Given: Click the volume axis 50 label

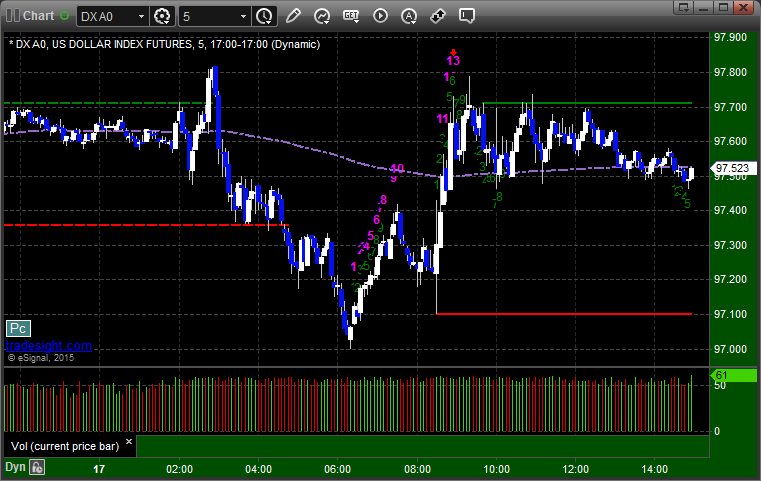Looking at the screenshot, I should click(720, 386).
